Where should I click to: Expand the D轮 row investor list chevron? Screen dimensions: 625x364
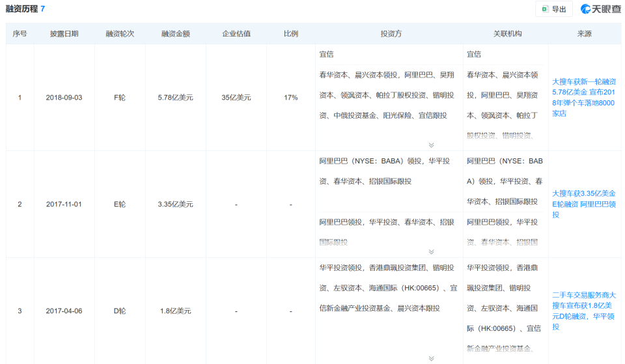pos(431,358)
